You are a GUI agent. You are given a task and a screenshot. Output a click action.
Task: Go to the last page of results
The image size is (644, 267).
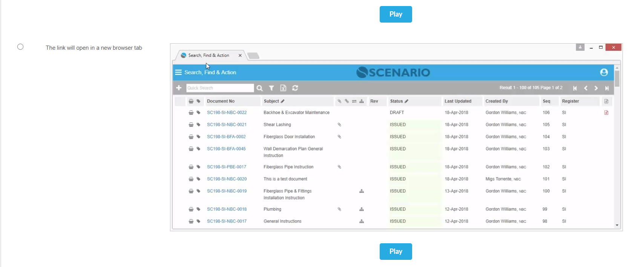(x=607, y=88)
